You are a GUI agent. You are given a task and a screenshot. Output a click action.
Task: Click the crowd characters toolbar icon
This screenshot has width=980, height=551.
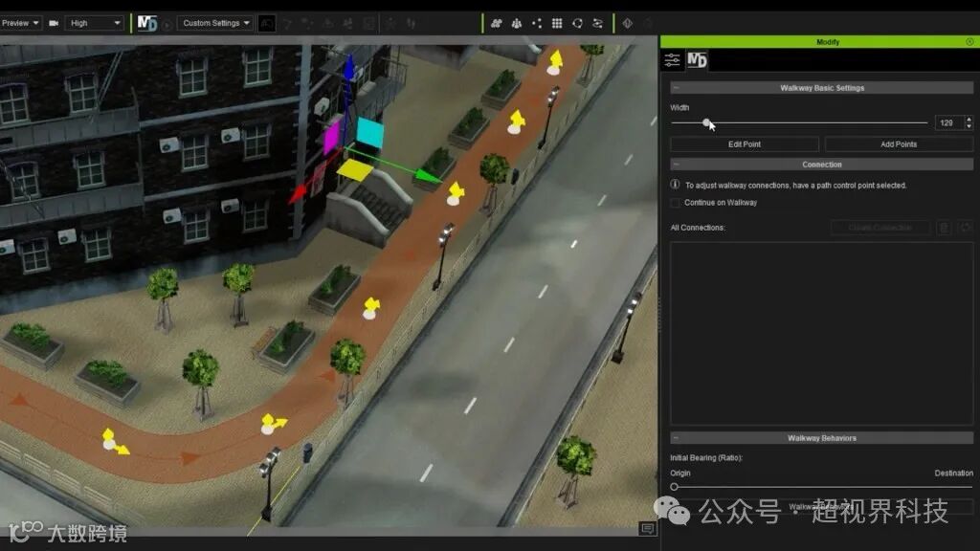pyautogui.click(x=497, y=23)
